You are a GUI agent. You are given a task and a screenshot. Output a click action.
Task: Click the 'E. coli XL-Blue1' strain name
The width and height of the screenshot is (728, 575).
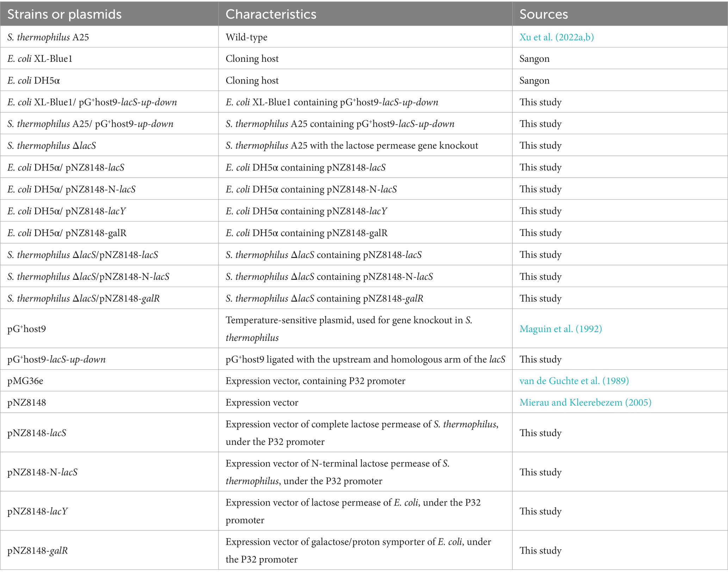click(40, 58)
